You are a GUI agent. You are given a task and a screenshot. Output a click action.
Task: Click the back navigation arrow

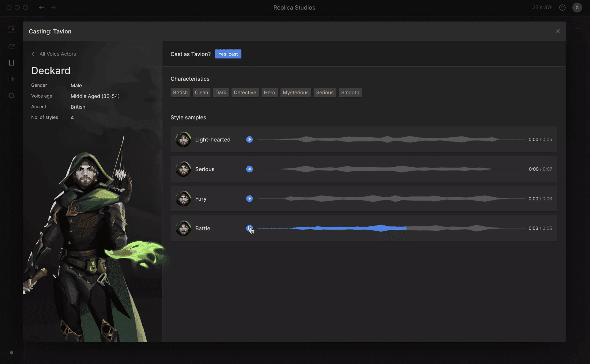coord(41,7)
